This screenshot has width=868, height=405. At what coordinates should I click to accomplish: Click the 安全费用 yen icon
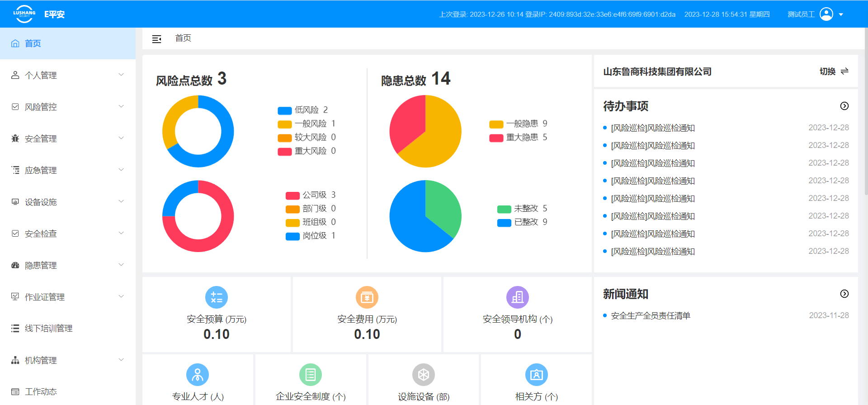(367, 297)
